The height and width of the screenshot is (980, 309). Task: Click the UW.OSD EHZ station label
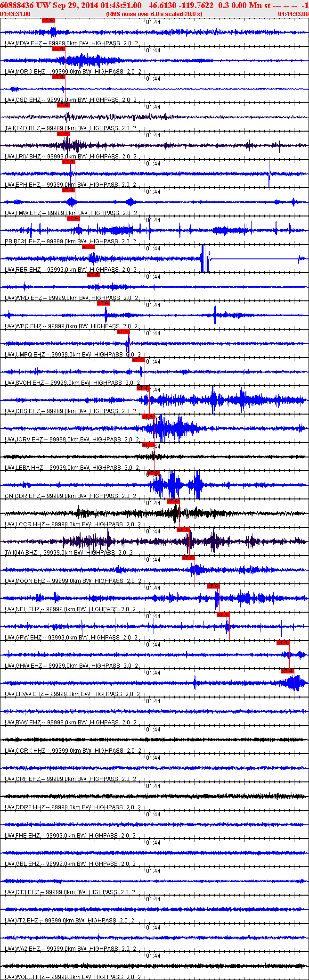point(23,100)
